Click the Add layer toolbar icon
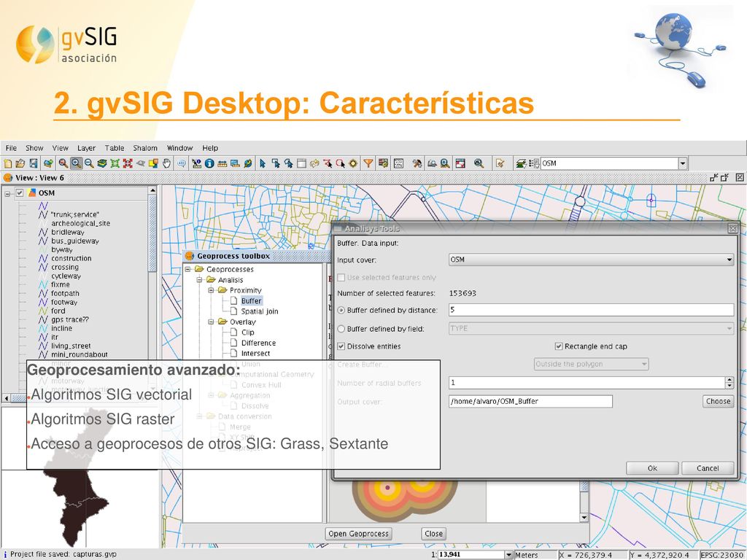 click(48, 163)
